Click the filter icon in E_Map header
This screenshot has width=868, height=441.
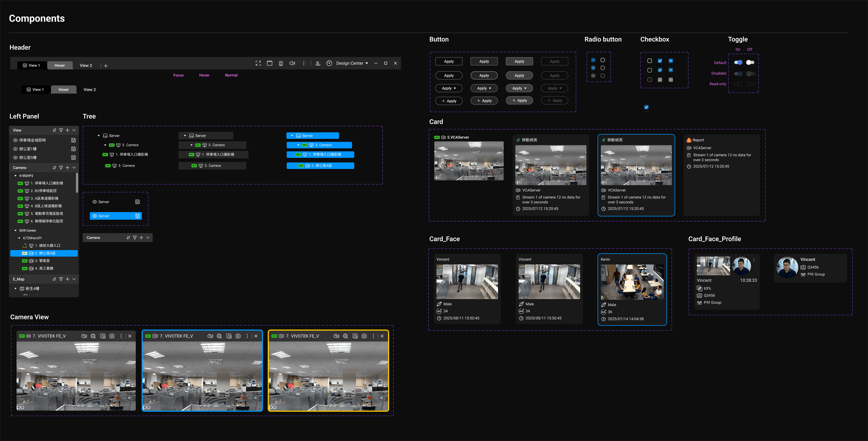coord(61,279)
